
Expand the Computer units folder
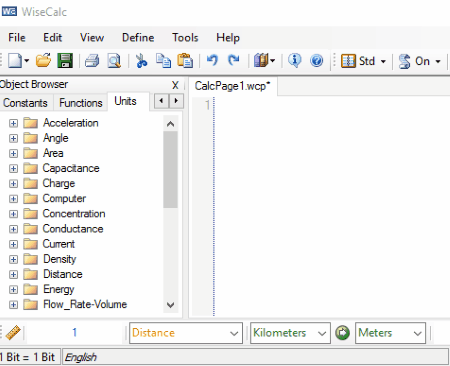[13, 199]
